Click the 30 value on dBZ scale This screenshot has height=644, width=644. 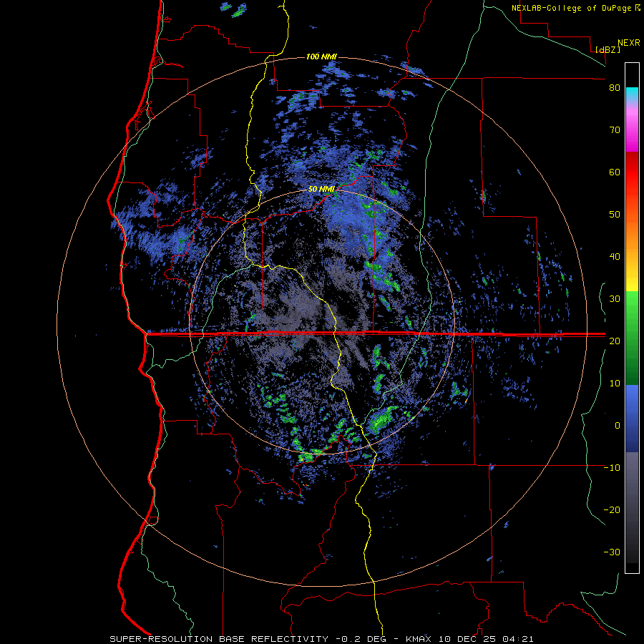tap(615, 299)
